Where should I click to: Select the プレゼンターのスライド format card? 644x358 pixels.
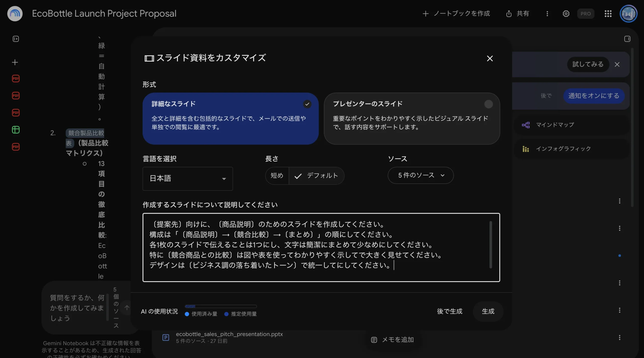(x=412, y=118)
